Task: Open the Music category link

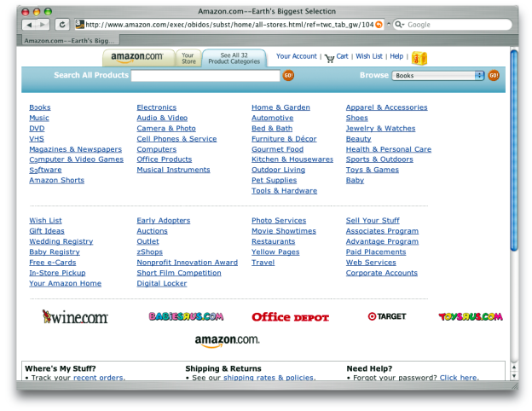Action: tap(39, 119)
